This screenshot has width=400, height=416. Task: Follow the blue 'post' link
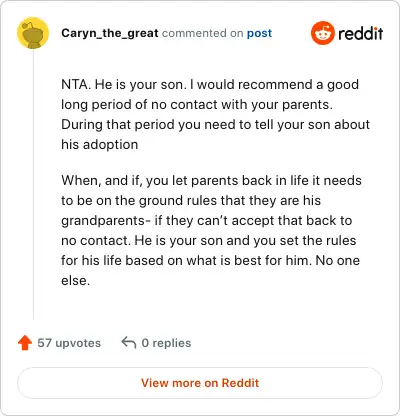pyautogui.click(x=259, y=33)
